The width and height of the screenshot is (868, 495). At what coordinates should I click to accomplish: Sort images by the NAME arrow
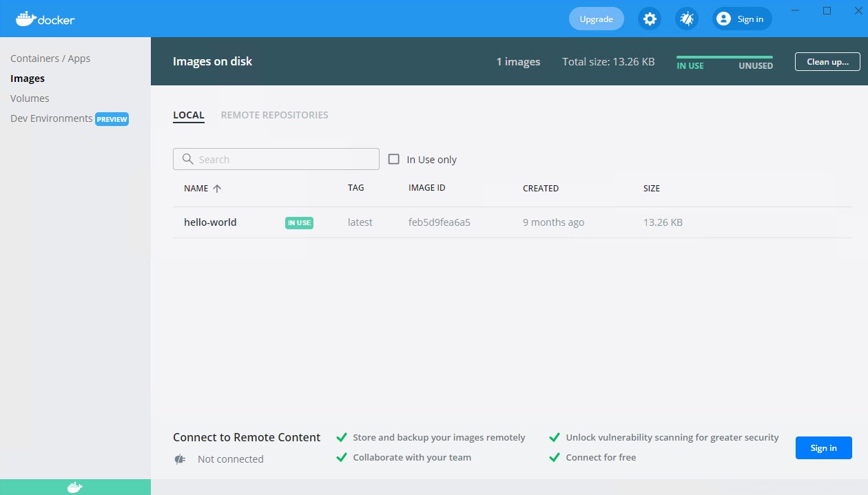click(x=217, y=189)
